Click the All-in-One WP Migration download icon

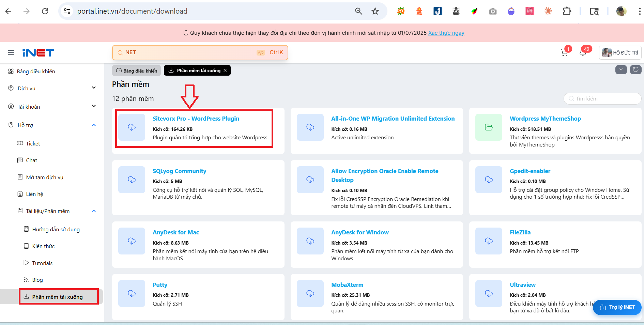(x=310, y=127)
